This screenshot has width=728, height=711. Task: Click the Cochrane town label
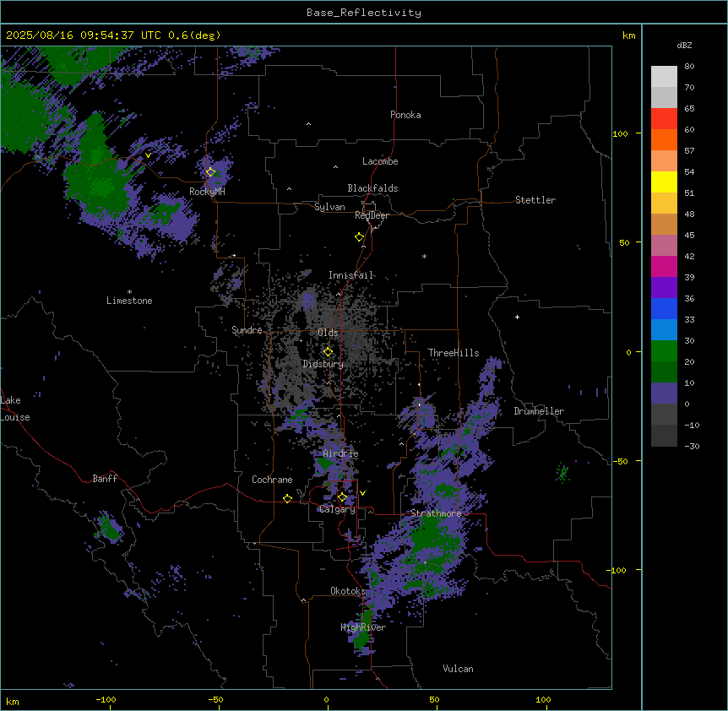pyautogui.click(x=272, y=480)
